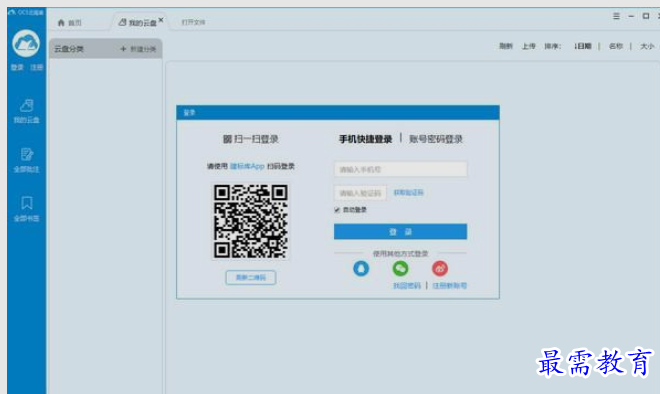
Task: Log in with the red Weibo icon
Action: [440, 268]
